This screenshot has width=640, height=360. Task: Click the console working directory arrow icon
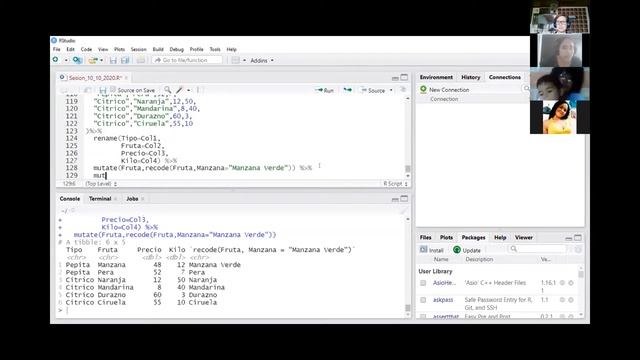pos(73,211)
